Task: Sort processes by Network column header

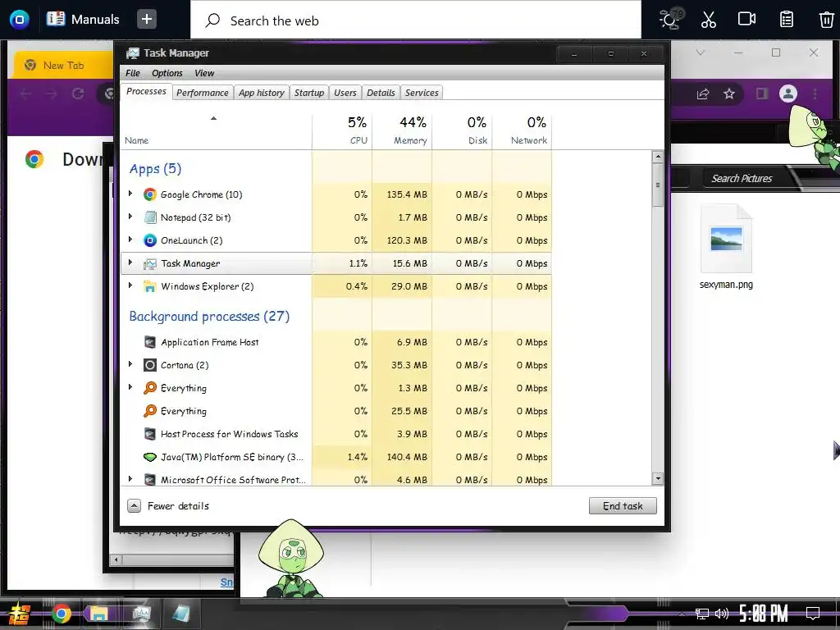Action: pyautogui.click(x=523, y=130)
